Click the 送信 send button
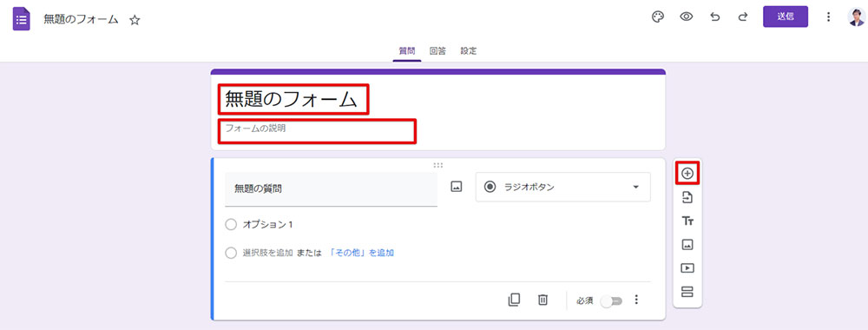The width and height of the screenshot is (868, 330). point(785,16)
